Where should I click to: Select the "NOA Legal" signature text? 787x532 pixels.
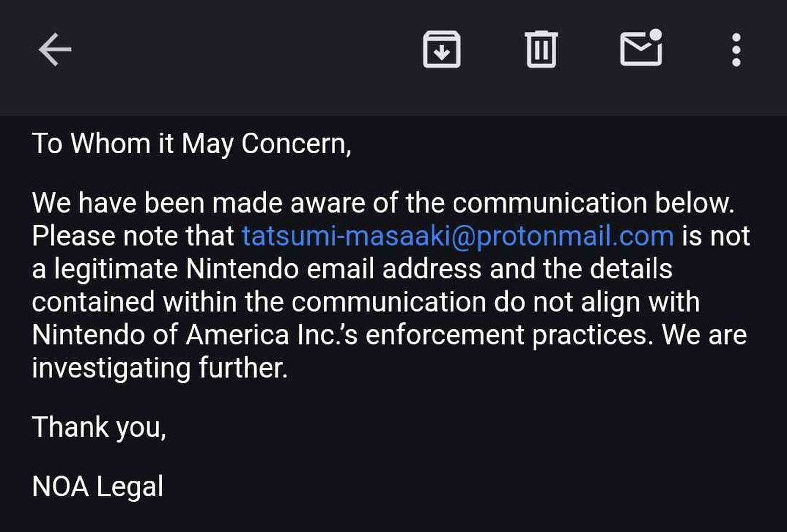97,486
